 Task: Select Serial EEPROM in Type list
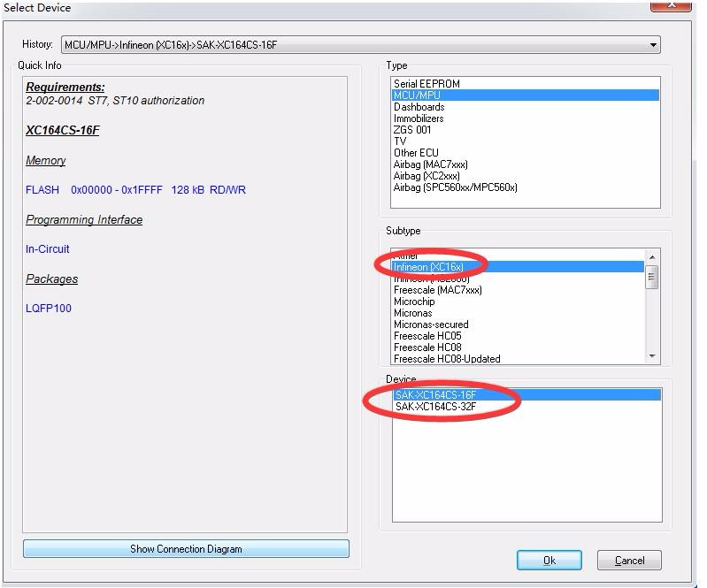(x=526, y=84)
